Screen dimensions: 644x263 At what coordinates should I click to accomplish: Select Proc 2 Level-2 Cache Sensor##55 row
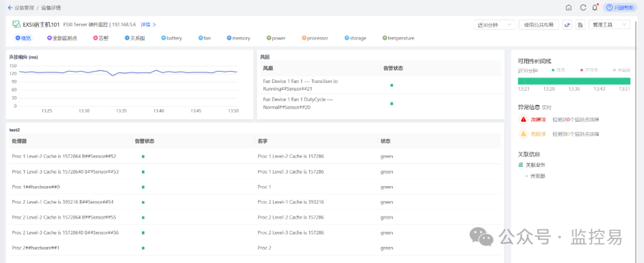pyautogui.click(x=255, y=217)
